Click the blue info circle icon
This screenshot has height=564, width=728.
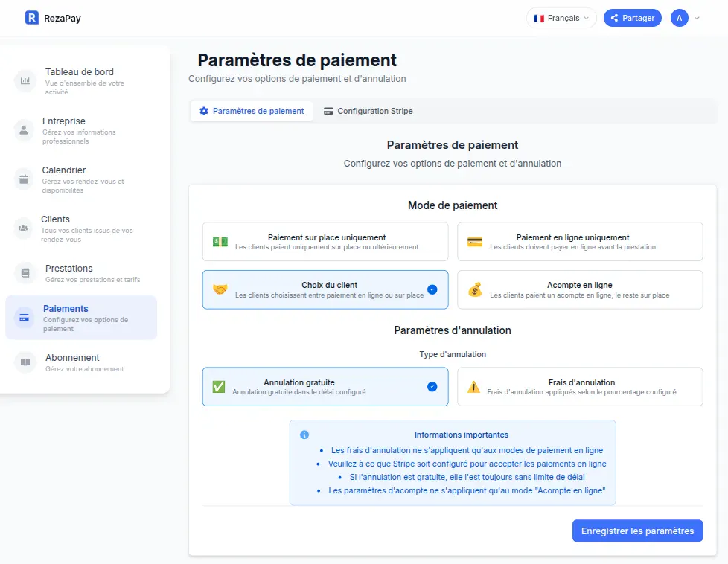tap(304, 435)
